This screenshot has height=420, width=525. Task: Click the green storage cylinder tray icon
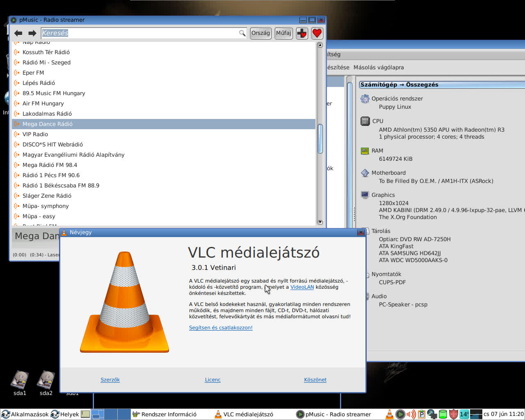[443, 414]
